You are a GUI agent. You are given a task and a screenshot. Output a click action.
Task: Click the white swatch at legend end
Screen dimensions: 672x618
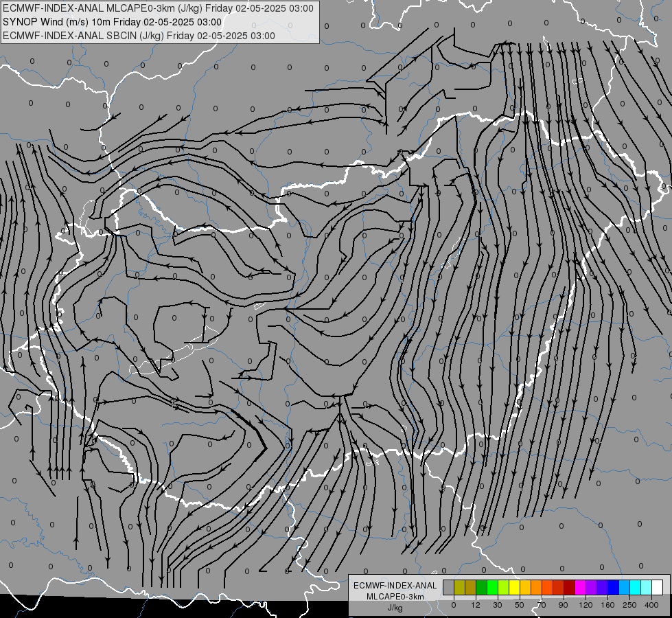click(658, 587)
